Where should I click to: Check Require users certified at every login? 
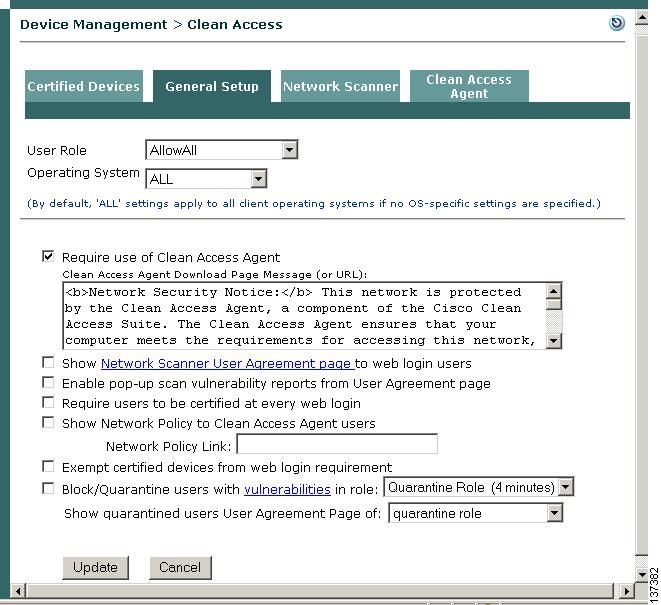coord(48,403)
